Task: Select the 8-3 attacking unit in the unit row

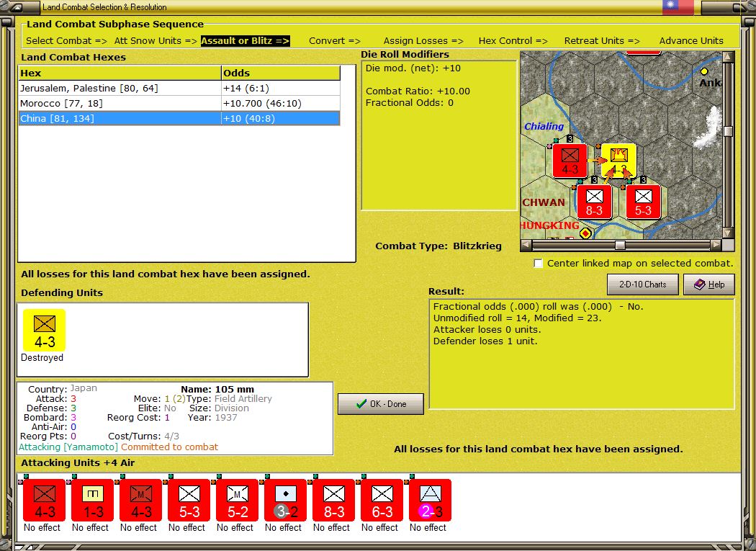Action: [333, 500]
